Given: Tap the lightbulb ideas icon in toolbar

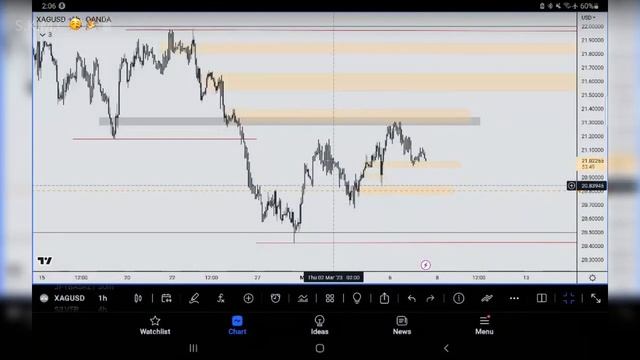Looking at the screenshot, I should pyautogui.click(x=357, y=298).
